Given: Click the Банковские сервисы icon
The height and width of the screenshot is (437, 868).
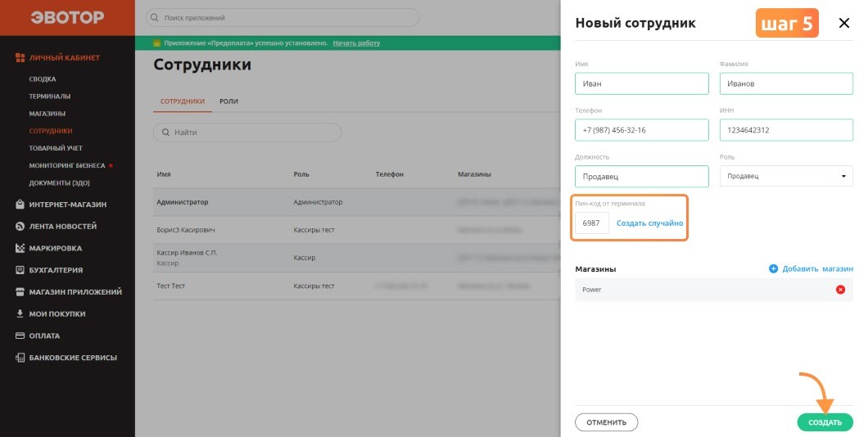Looking at the screenshot, I should pyautogui.click(x=20, y=358).
